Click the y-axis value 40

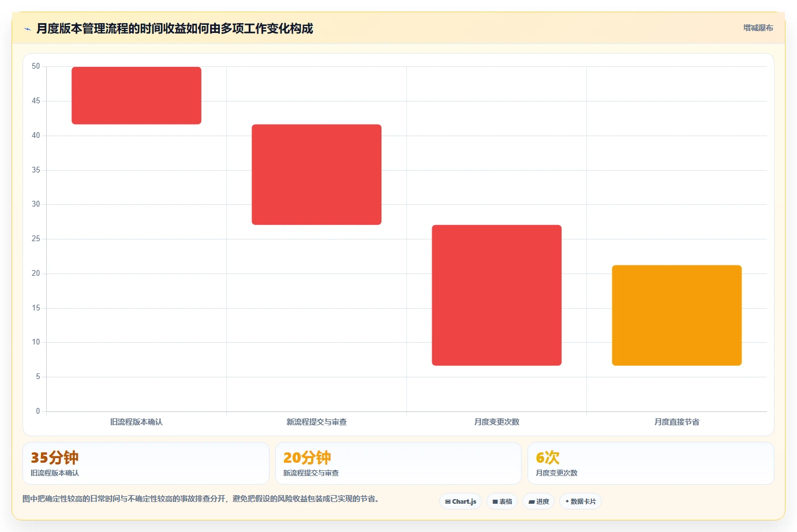(36, 136)
